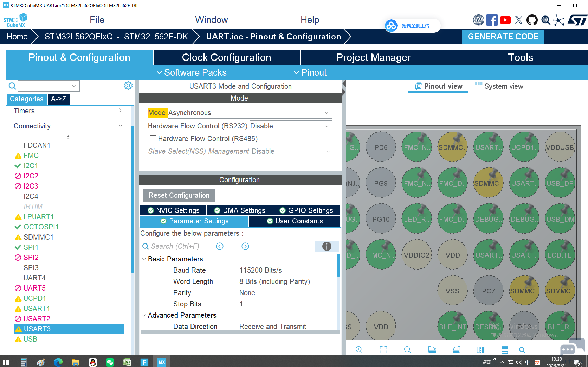The height and width of the screenshot is (367, 588).
Task: Expand the Software Packs menu
Action: click(x=192, y=72)
